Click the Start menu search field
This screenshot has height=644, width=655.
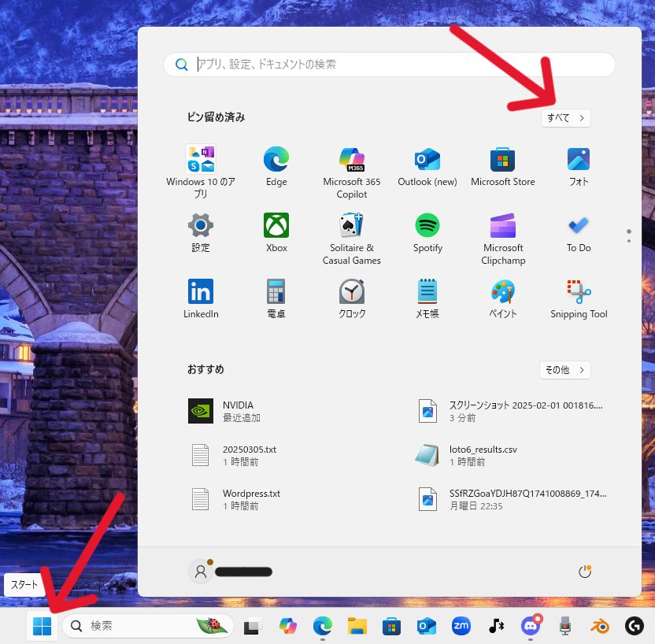tap(390, 65)
